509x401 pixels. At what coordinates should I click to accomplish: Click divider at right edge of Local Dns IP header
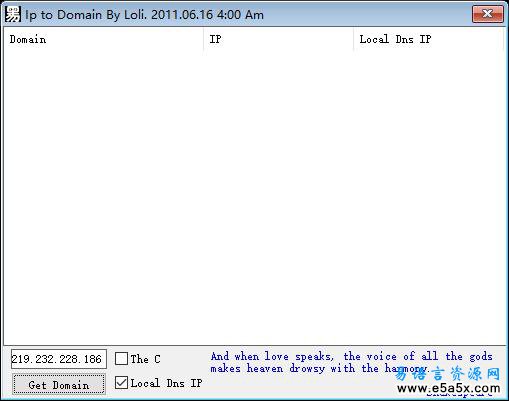tap(503, 39)
